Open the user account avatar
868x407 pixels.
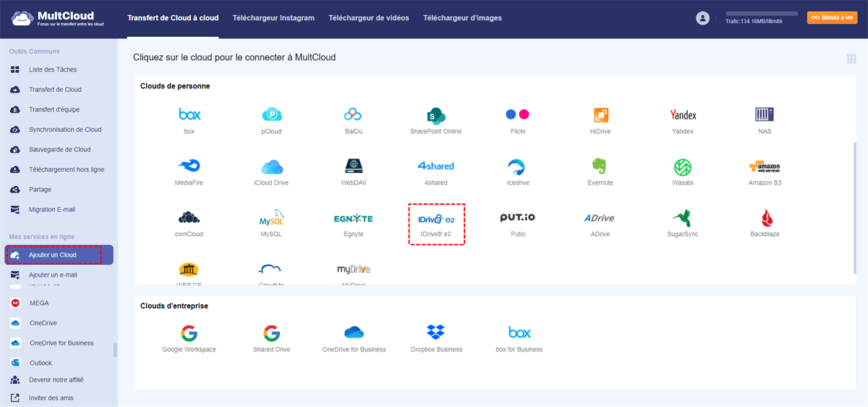(702, 18)
